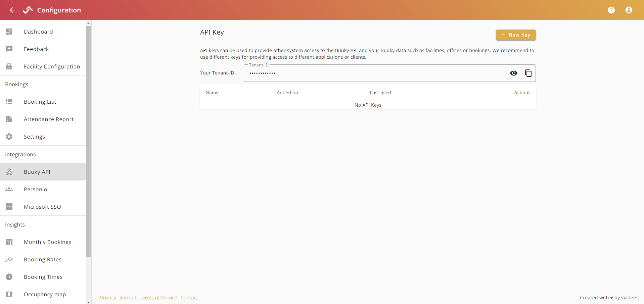644x304 pixels.
Task: Click the Booking Rates chart icon
Action: point(9,259)
